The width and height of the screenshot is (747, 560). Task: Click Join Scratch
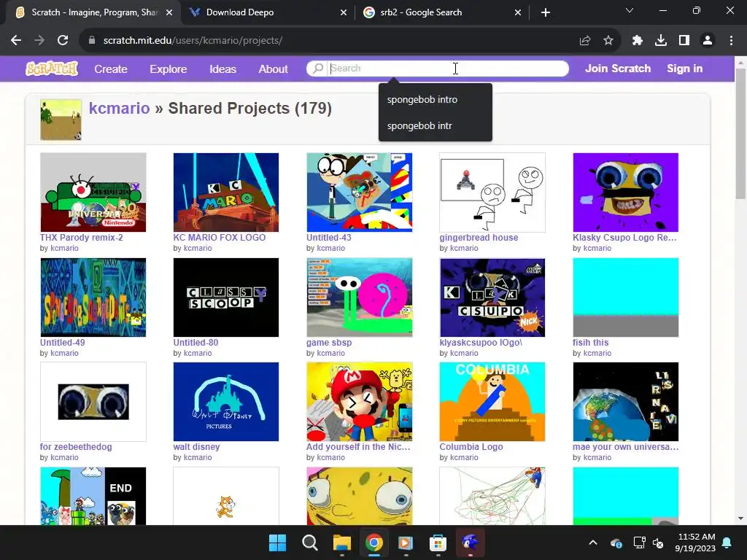[618, 69]
